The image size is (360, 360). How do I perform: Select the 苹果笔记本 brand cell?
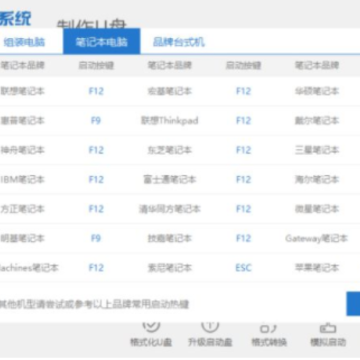point(317,268)
